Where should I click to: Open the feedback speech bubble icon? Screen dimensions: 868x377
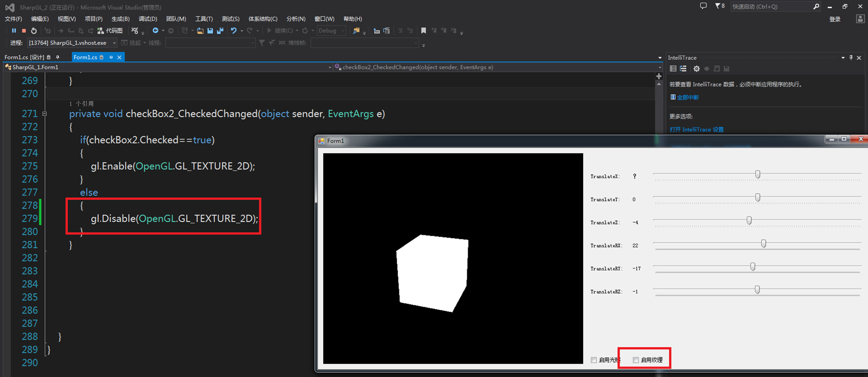click(703, 6)
